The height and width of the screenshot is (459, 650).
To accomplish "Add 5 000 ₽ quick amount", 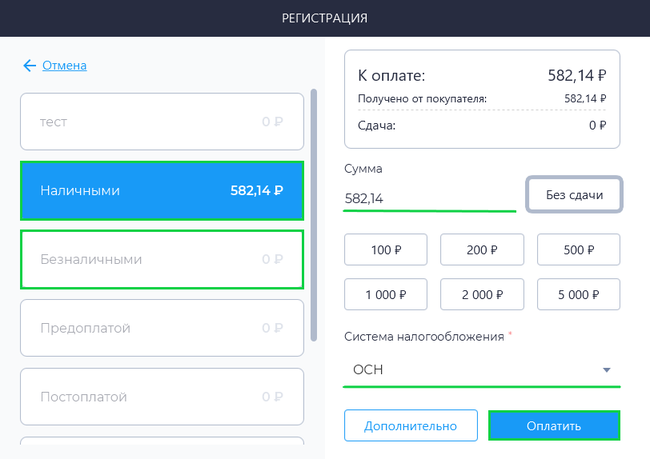I will coord(579,294).
